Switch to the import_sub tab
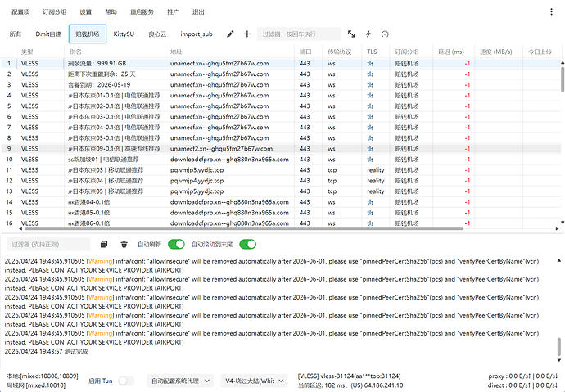Screen dimensions: 565x392 click(197, 34)
